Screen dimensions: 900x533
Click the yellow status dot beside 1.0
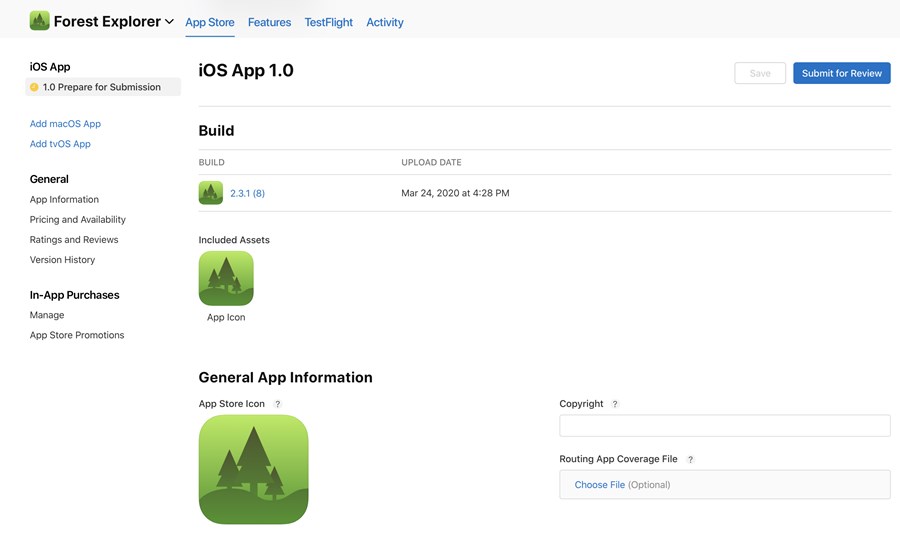tap(34, 87)
